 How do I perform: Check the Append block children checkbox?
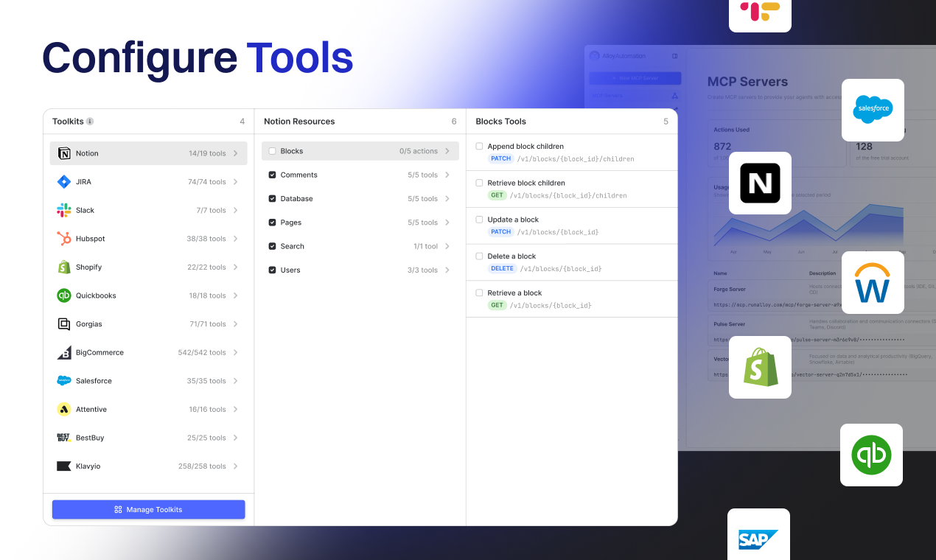[x=479, y=147]
